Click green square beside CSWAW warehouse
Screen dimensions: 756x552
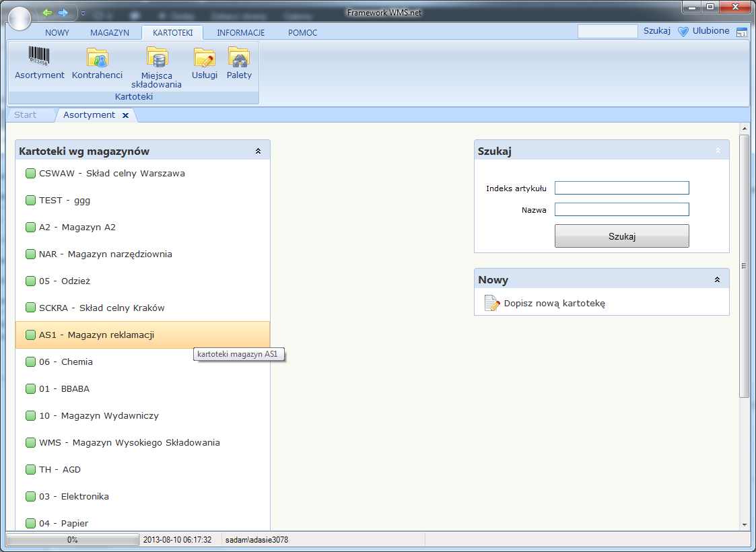pos(30,173)
